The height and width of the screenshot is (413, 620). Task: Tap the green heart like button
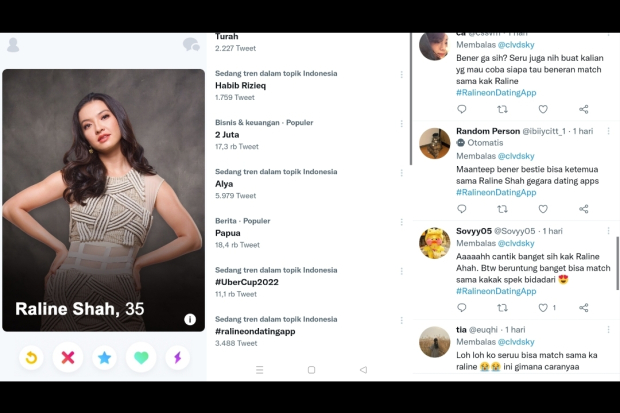(x=141, y=357)
